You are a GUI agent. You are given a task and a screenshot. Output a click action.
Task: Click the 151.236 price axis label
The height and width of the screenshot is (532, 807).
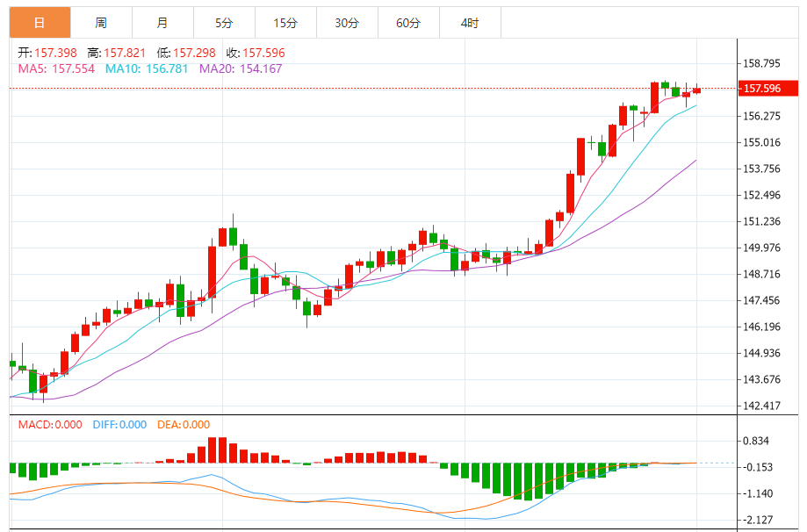(x=761, y=222)
